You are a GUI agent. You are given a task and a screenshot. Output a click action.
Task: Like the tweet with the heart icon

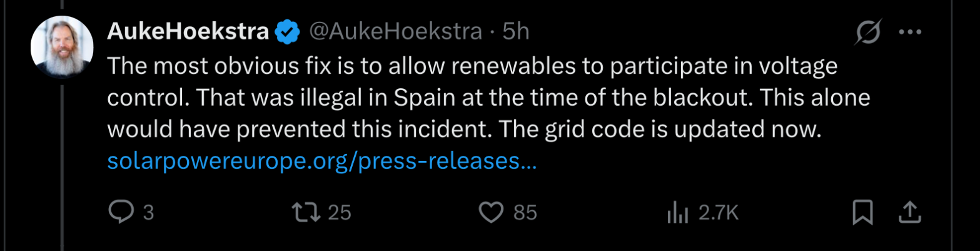492,213
